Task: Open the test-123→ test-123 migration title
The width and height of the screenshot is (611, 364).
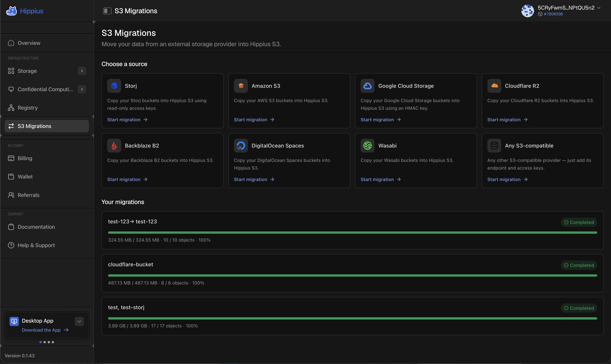Action: (132, 221)
